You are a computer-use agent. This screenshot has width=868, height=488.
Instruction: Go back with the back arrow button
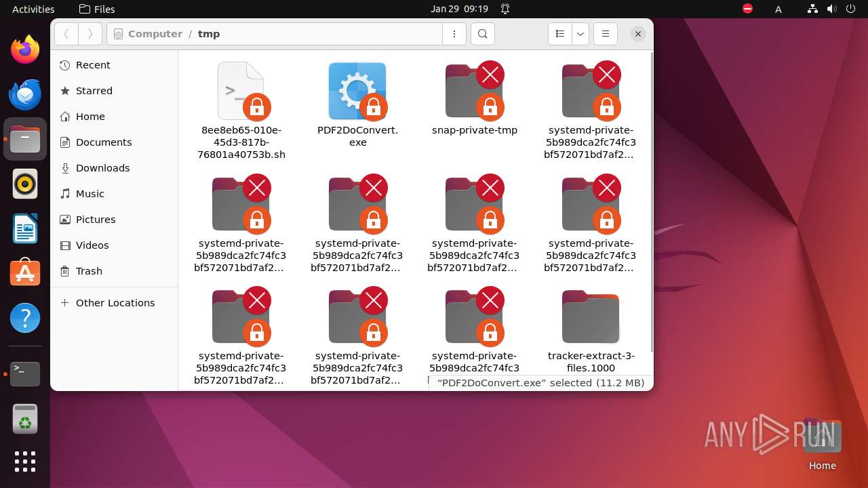coord(66,34)
